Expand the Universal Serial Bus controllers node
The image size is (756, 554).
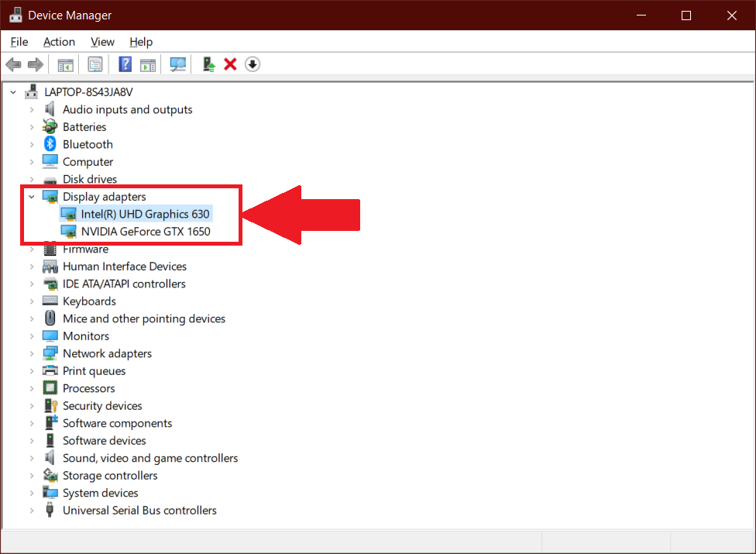pos(32,511)
